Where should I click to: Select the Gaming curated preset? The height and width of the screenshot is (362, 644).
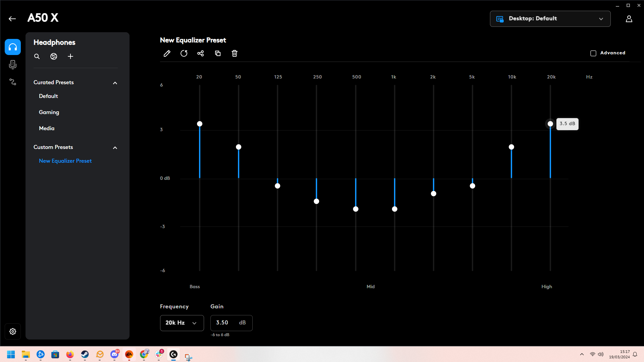(x=49, y=112)
